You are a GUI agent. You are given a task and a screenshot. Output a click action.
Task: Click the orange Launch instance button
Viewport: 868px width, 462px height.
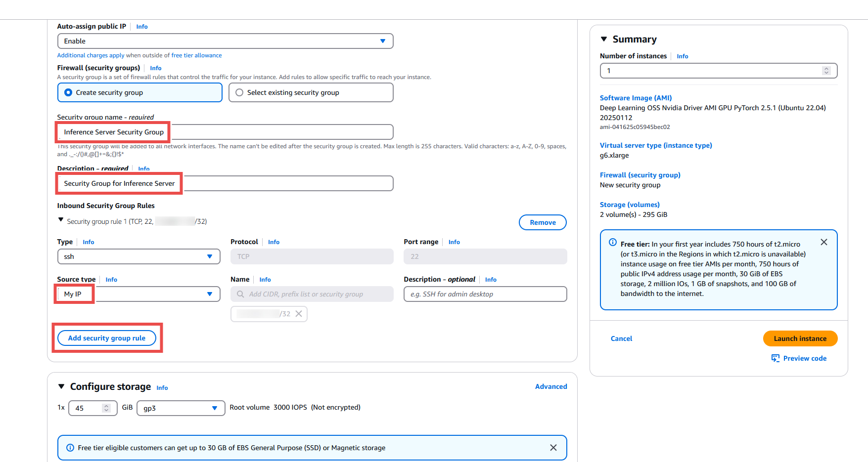800,338
